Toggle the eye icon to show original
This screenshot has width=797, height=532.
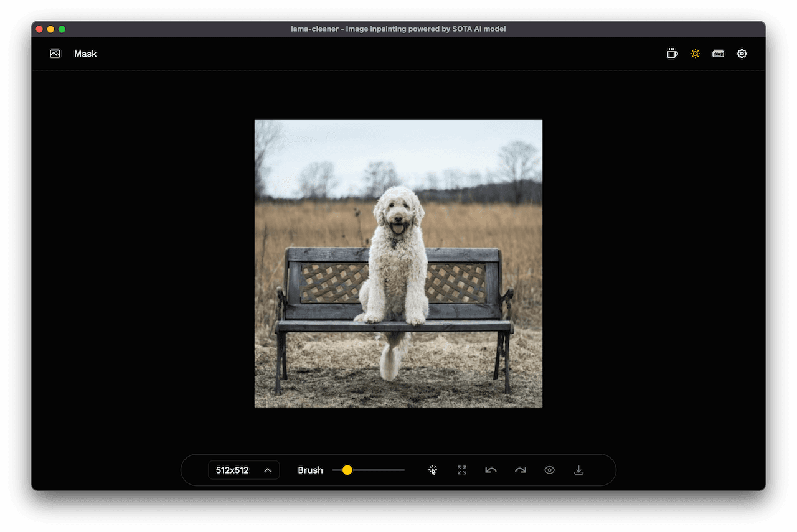(549, 470)
